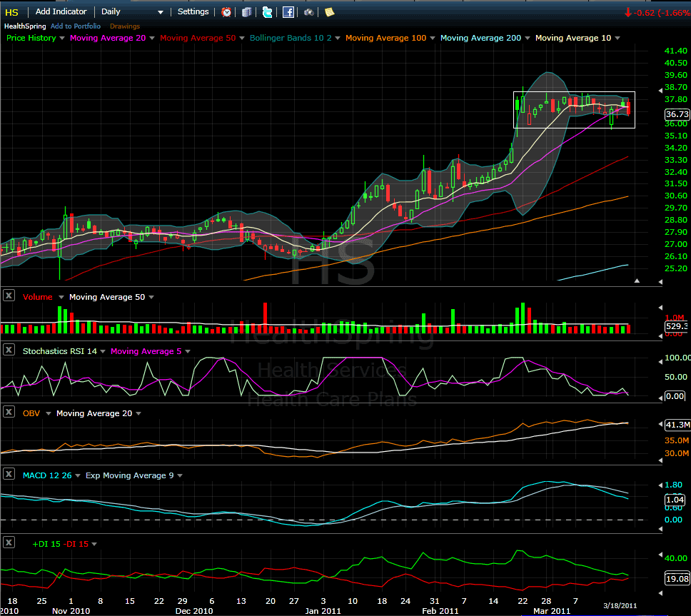Expand the Moving Average 5 arrow
Screen dimensions: 691x616
[188, 352]
